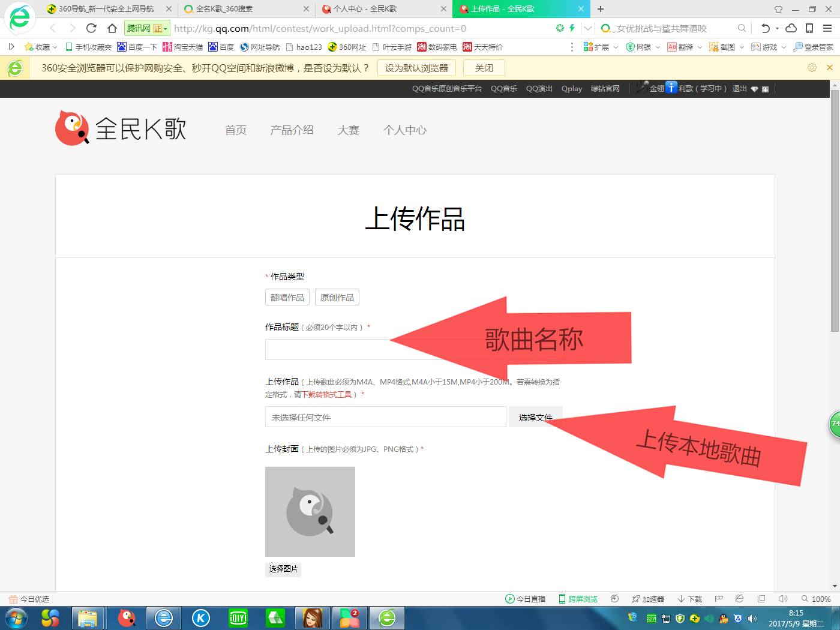Click the 100% zoom control in status bar

(816, 599)
